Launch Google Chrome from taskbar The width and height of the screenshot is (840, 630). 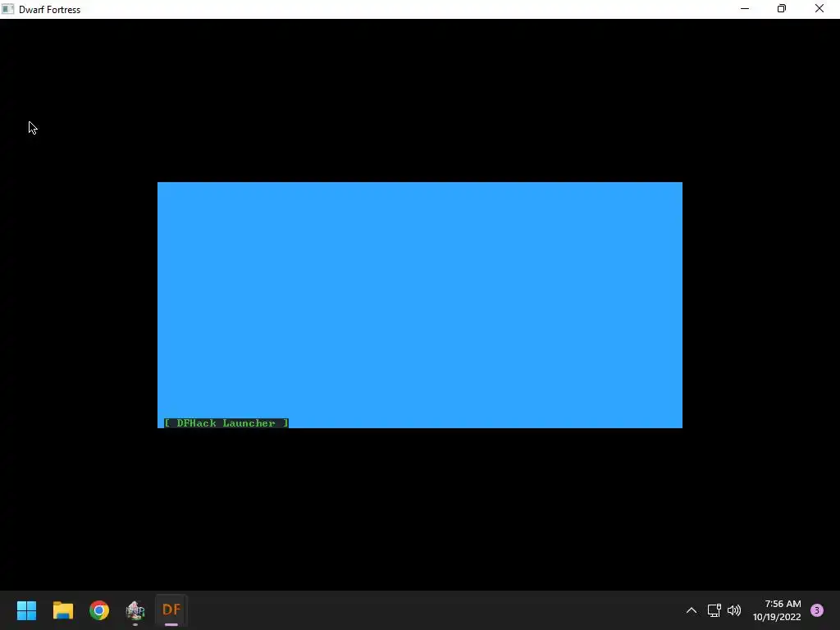[99, 610]
